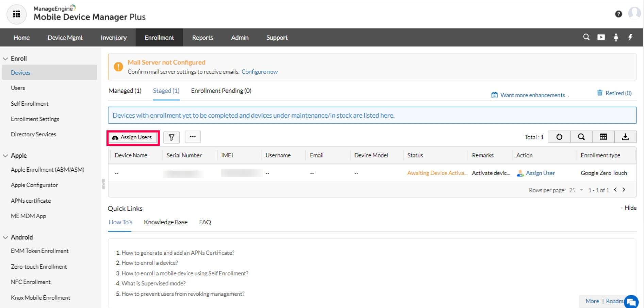The width and height of the screenshot is (644, 308).
Task: Collapse the Enroll section
Action: [x=5, y=58]
